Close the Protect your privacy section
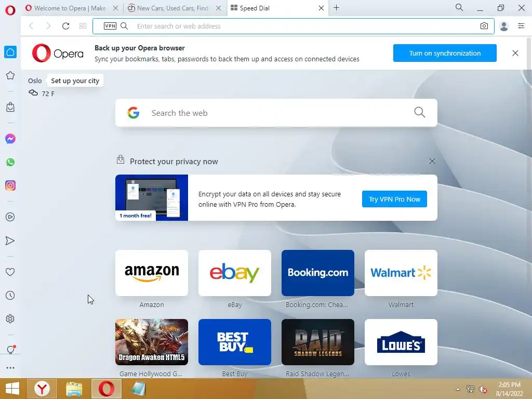The height and width of the screenshot is (399, 532). (432, 161)
